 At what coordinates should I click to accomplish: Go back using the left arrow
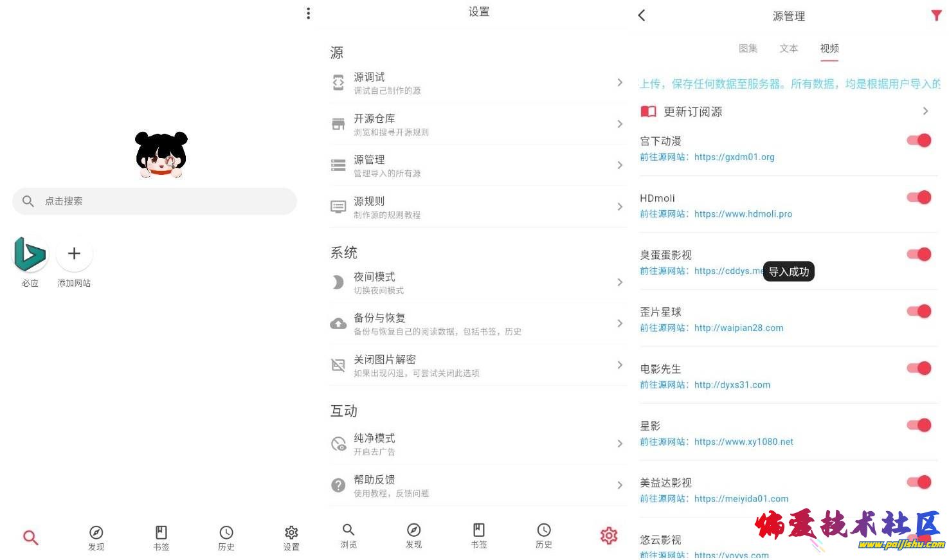(x=642, y=15)
